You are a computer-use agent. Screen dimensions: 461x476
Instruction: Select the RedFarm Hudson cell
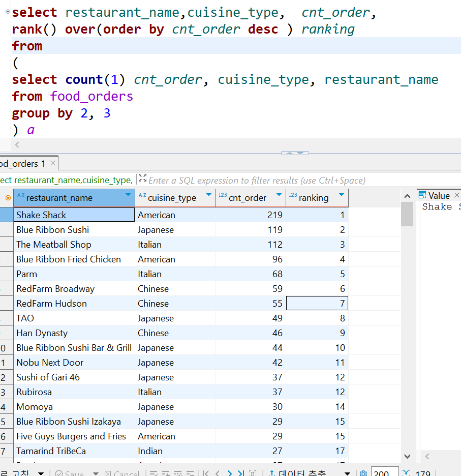74,304
